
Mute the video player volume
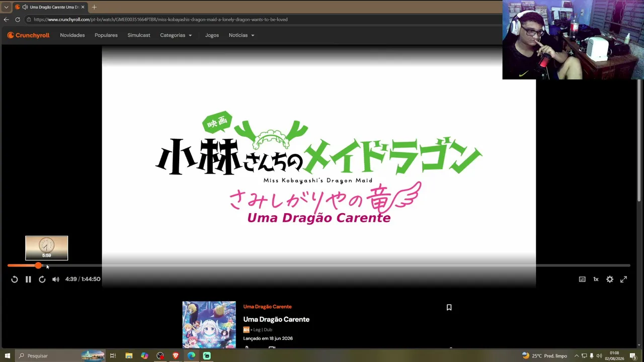tap(56, 279)
